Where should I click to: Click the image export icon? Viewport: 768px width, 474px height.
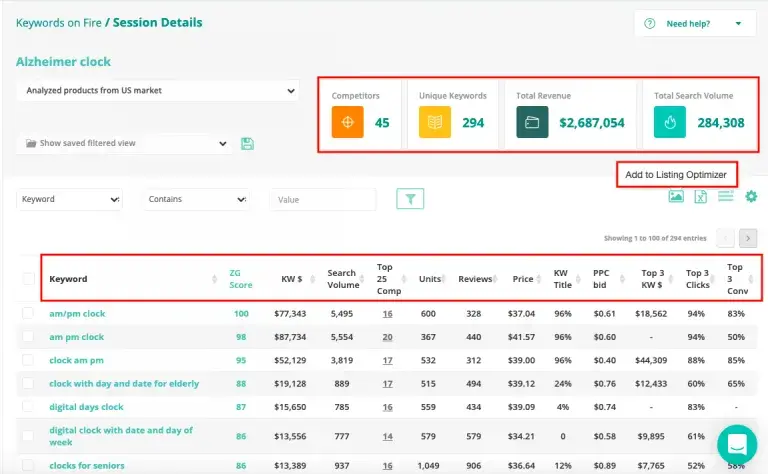676,196
